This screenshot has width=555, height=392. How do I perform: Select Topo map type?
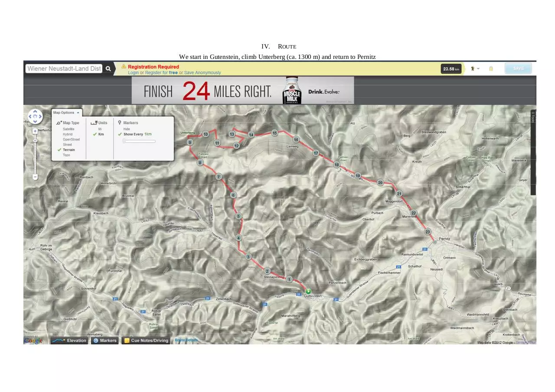pyautogui.click(x=66, y=155)
